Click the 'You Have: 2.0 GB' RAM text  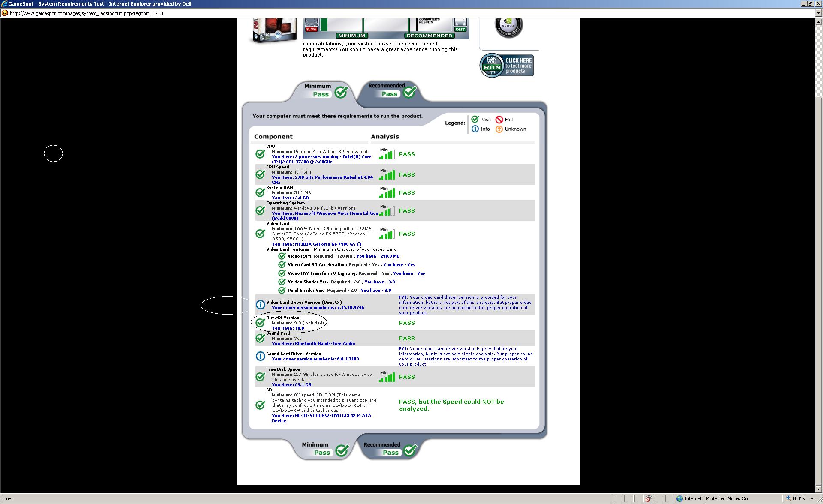(290, 198)
